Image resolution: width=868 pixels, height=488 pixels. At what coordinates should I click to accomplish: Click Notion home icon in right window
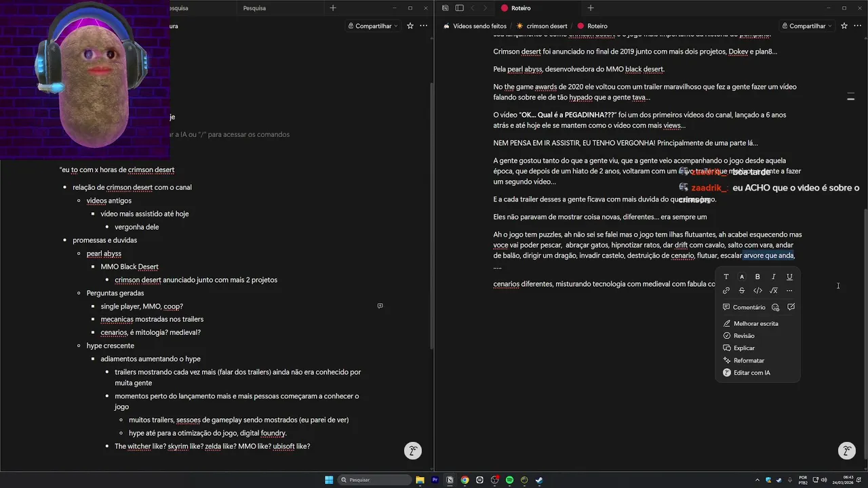[445, 8]
